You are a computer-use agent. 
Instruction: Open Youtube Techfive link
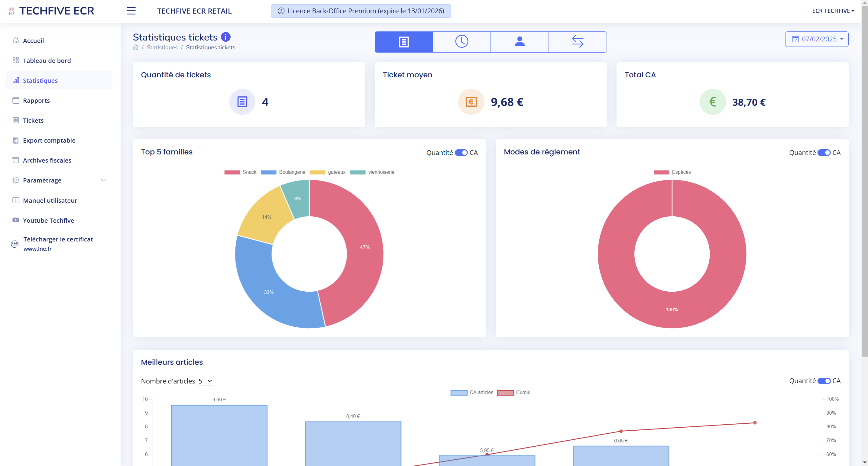point(59,220)
